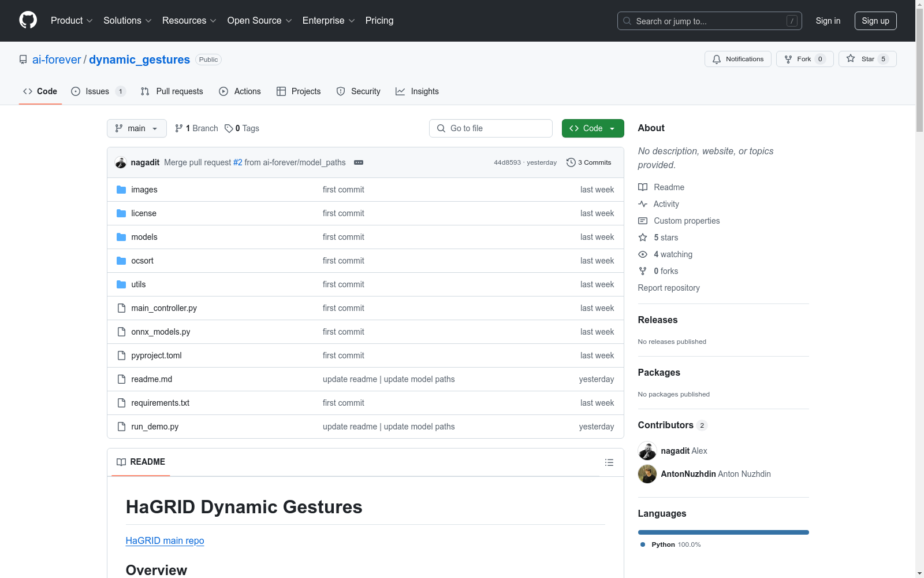Open the Issues tab
The width and height of the screenshot is (924, 578).
[x=98, y=91]
